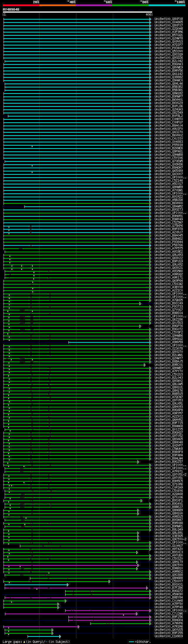Image resolution: width=188 pixels, height=644 pixels.
Task: Click label UniRef100_B9GH43
Action: click(x=169, y=64)
